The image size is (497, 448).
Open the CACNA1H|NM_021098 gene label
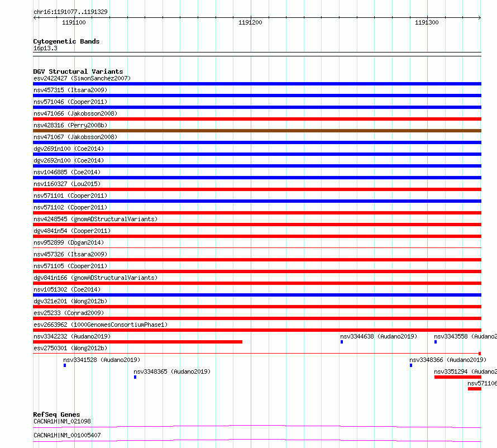pos(62,421)
